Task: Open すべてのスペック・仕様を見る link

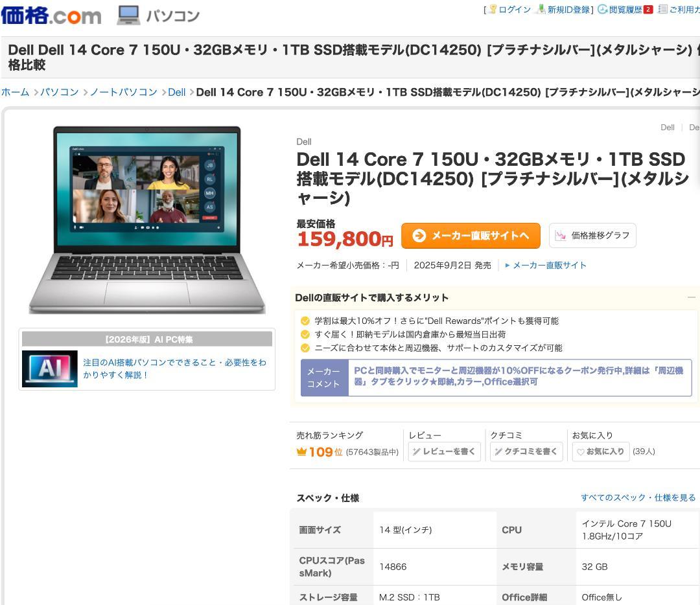Action: pos(638,497)
